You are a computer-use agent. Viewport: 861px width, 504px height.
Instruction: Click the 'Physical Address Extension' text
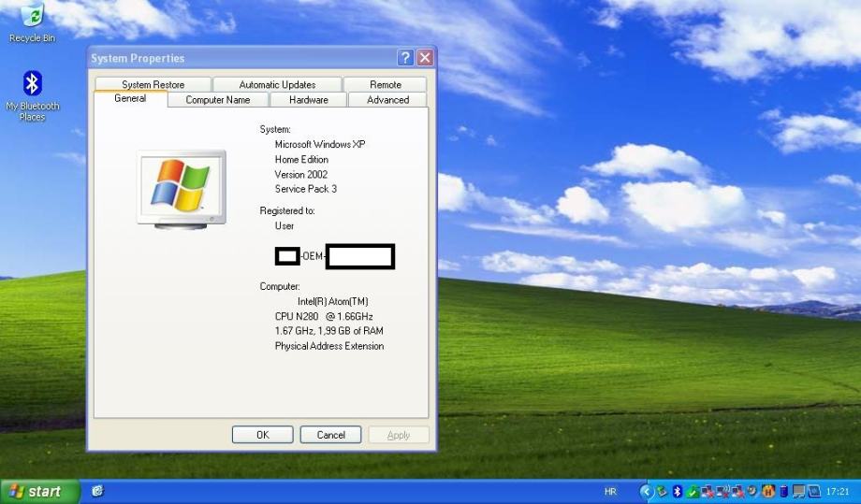coord(329,346)
